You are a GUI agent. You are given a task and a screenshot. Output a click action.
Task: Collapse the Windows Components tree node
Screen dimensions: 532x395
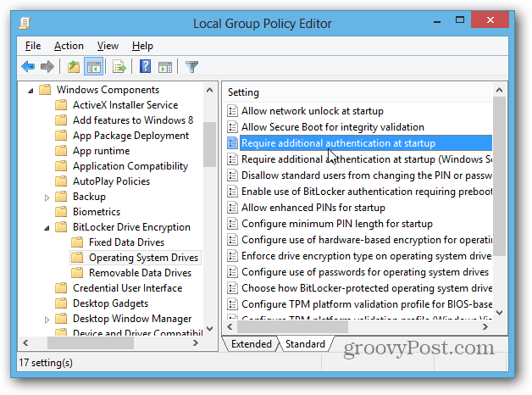(30, 90)
